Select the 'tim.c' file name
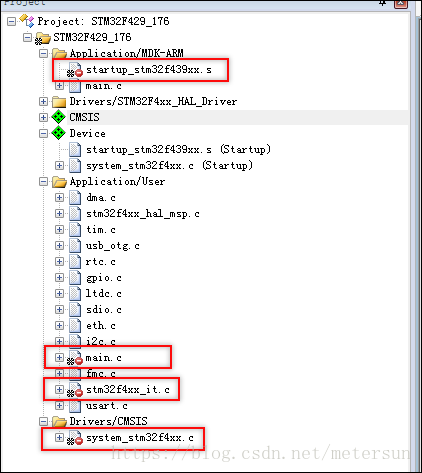This screenshot has height=473, width=422. pyautogui.click(x=101, y=230)
